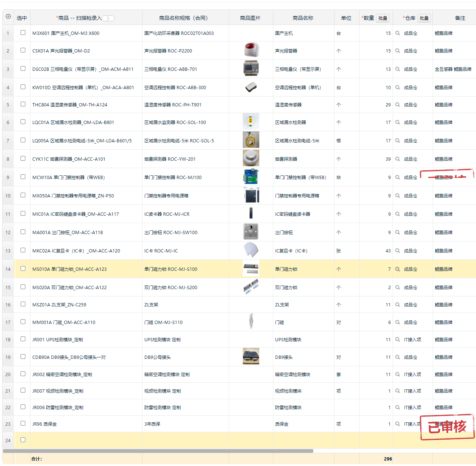The height and width of the screenshot is (466, 476).
Task: Click the 声光报警器 product thumbnail
Action: [251, 50]
